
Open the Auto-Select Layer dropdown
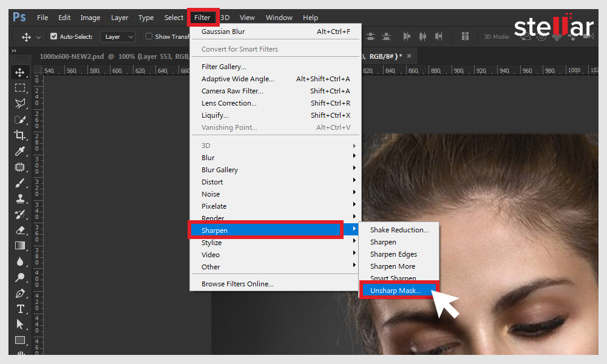coord(118,37)
